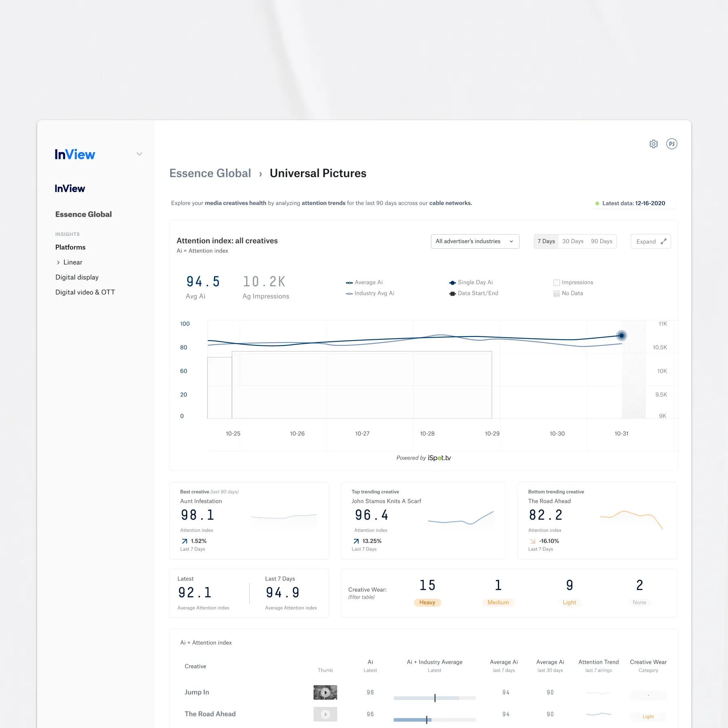Viewport: 728px width, 728px height.
Task: Open Essence Global via the breadcrumb link
Action: click(210, 173)
